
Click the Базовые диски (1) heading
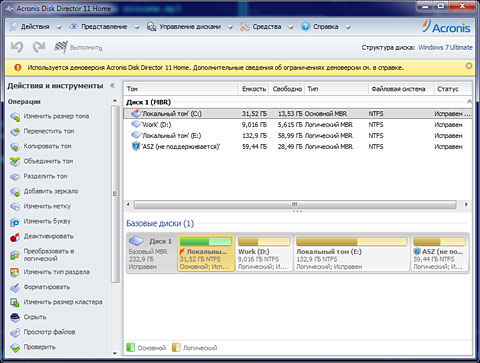pyautogui.click(x=160, y=223)
